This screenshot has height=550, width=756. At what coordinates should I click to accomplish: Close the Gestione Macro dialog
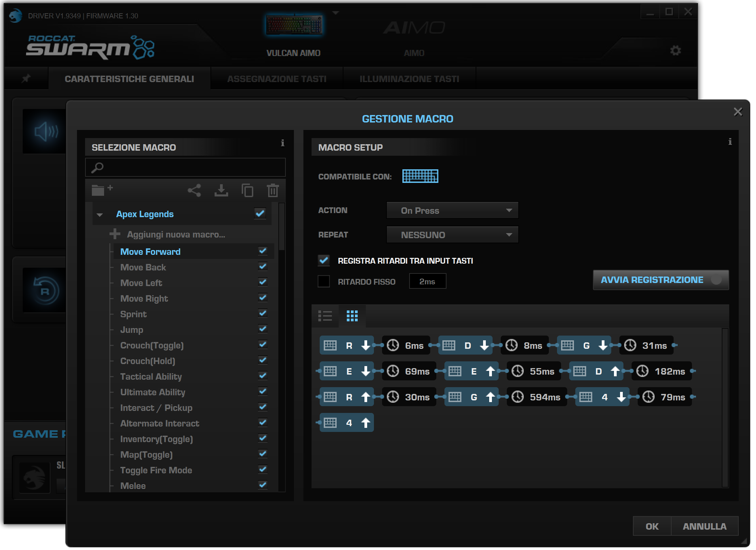(x=738, y=112)
